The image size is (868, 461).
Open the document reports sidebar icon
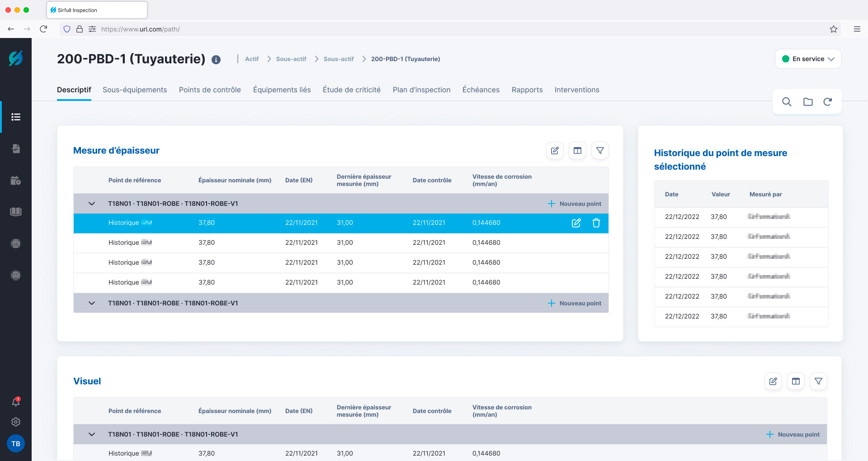pyautogui.click(x=16, y=148)
